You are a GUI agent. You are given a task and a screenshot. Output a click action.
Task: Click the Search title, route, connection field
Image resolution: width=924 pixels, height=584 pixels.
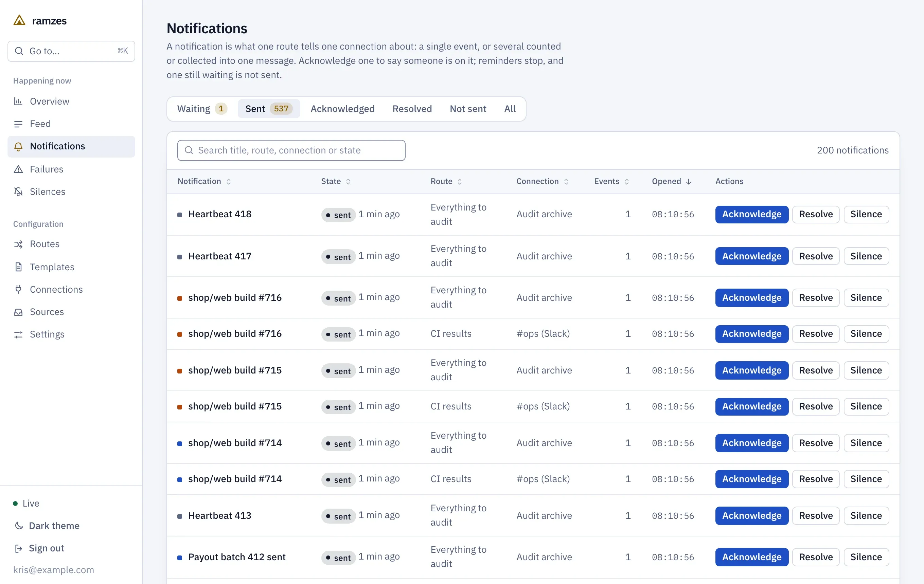coord(291,150)
